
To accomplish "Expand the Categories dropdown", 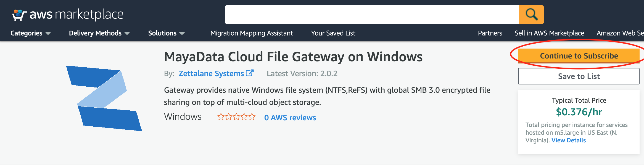I will (x=30, y=33).
